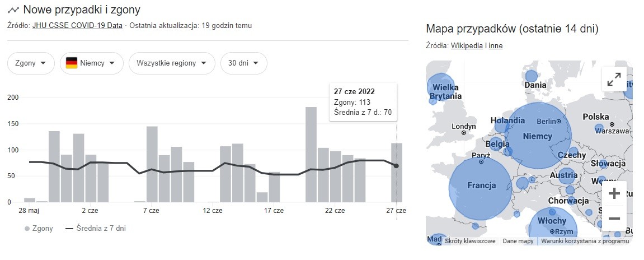Open the inne sources link

(496, 45)
